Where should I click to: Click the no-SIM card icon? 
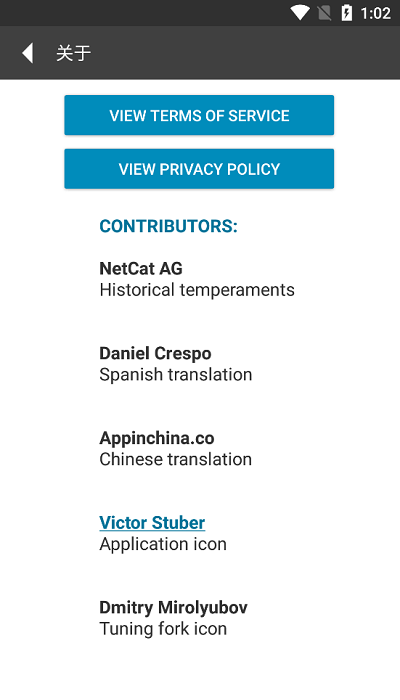tap(325, 13)
